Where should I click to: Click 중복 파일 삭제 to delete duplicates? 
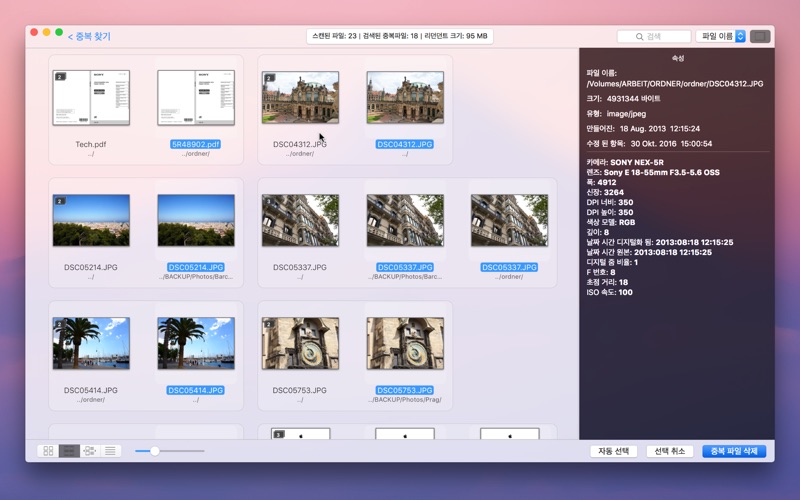coord(734,451)
